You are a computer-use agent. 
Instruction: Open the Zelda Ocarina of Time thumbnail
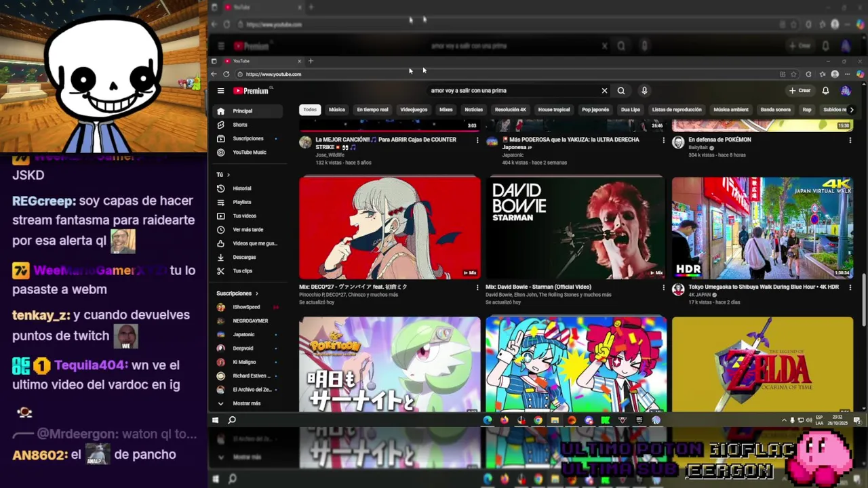coord(762,365)
